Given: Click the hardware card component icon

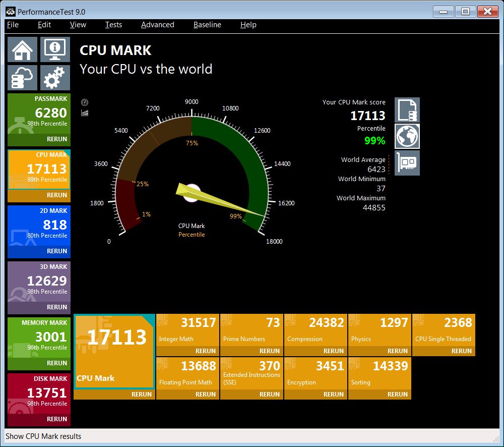Looking at the screenshot, I should click(x=407, y=163).
